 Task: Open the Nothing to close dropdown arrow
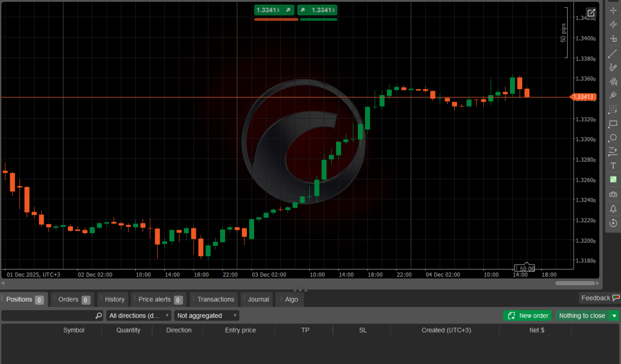coord(615,316)
